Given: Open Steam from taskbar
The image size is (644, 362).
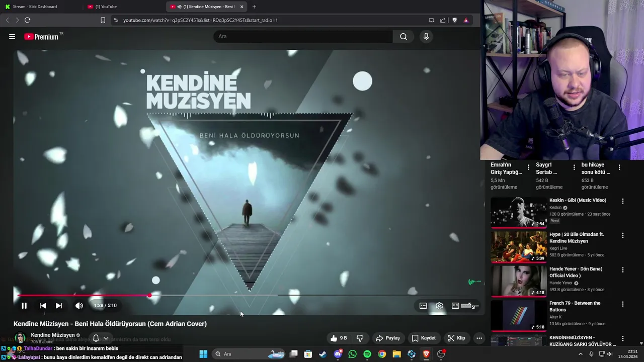Looking at the screenshot, I should (323, 354).
